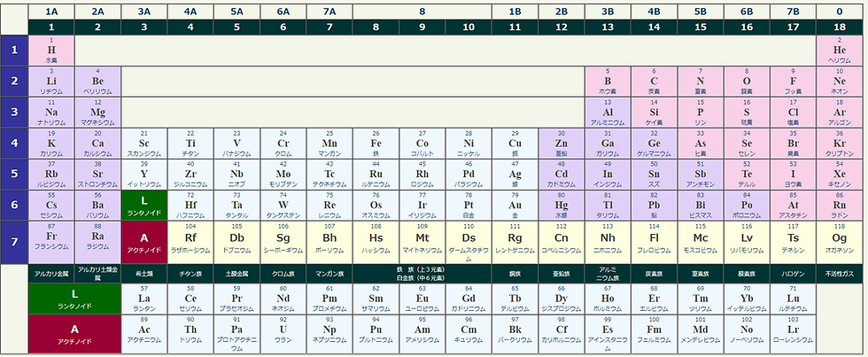Choose radon Rn ラドン
Screen dimensions: 868x357
coord(840,206)
